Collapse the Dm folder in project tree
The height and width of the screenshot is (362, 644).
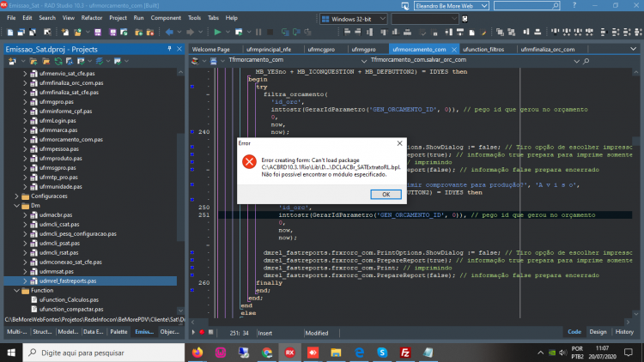(17, 206)
